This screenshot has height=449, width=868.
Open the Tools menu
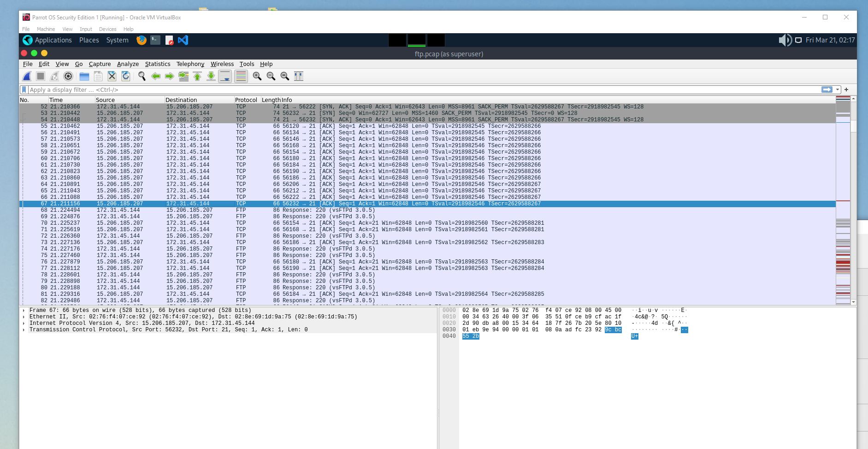247,64
